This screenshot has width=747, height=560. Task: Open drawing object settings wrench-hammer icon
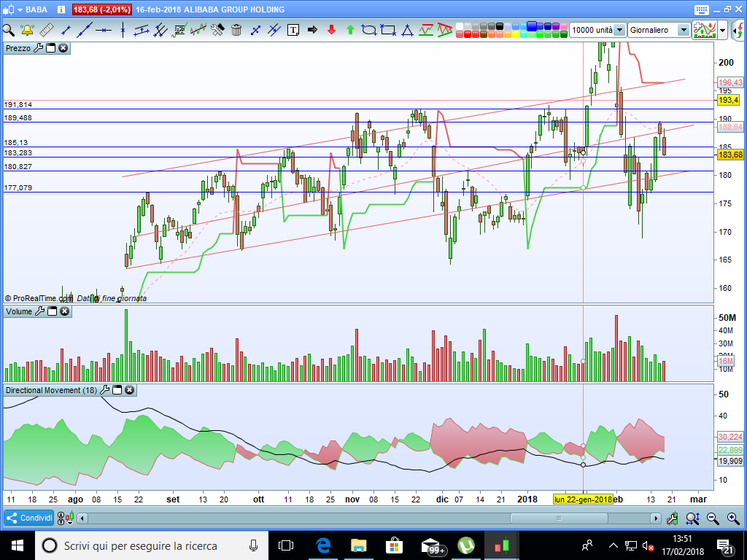click(x=217, y=30)
